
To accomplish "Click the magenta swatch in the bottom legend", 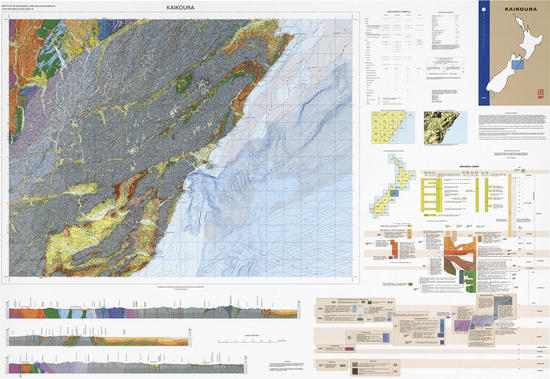I will click(x=349, y=348).
